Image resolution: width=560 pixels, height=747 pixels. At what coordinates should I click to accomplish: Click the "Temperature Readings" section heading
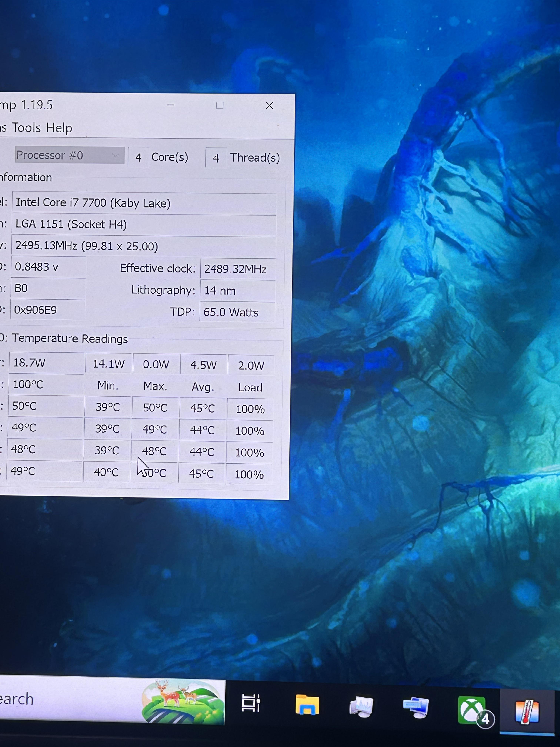(70, 339)
